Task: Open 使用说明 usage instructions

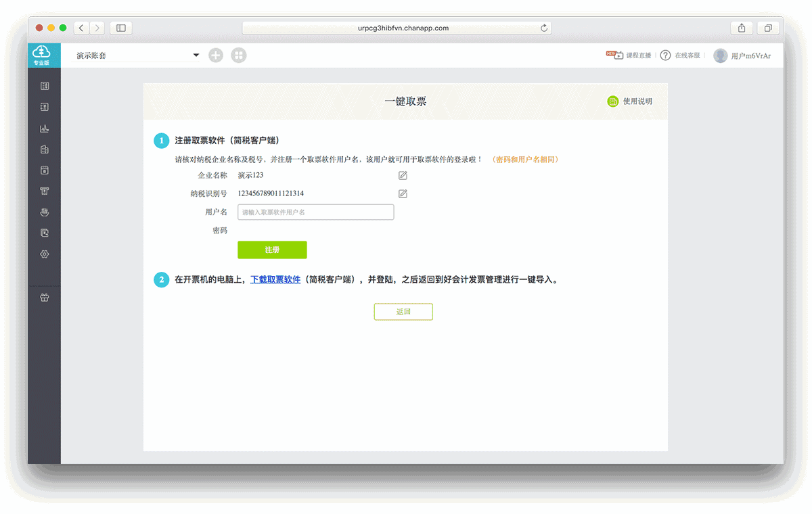Action: tap(630, 101)
